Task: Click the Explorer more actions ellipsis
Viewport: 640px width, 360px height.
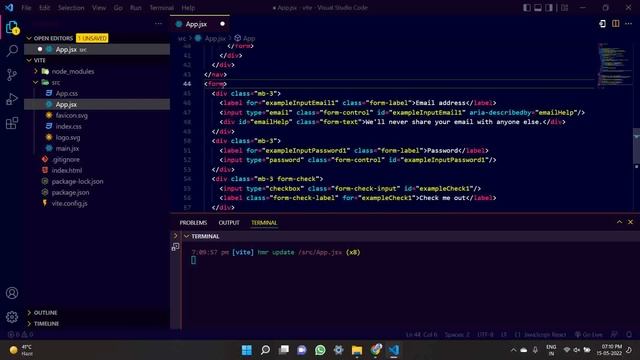Action: click(158, 24)
